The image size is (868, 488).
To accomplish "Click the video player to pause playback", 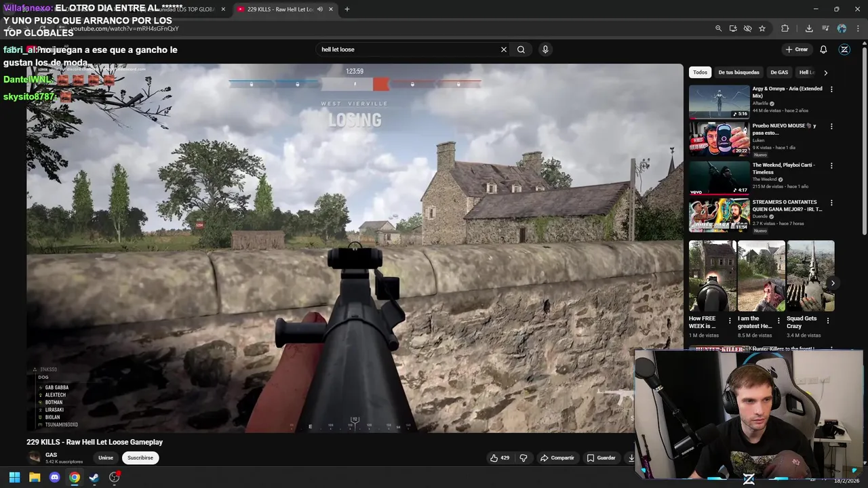I will (x=355, y=248).
